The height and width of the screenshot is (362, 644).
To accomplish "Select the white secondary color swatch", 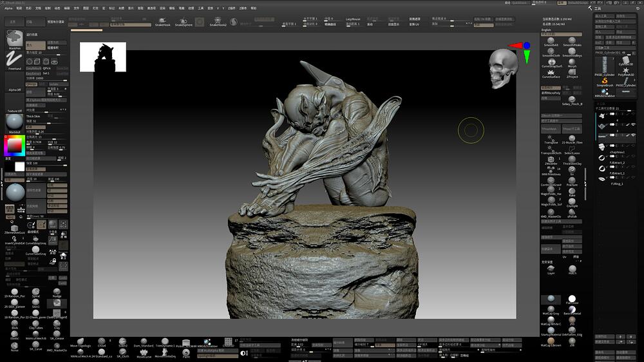I will [x=19, y=166].
